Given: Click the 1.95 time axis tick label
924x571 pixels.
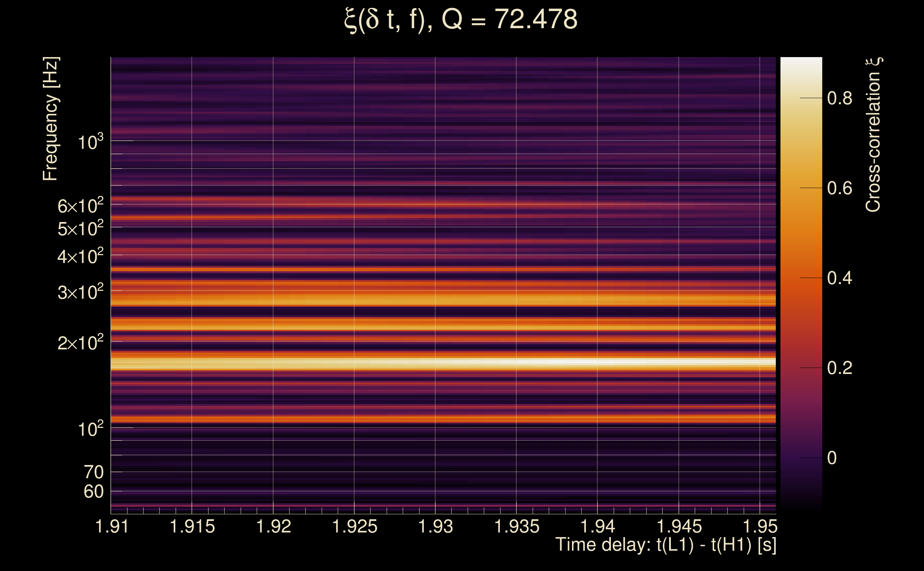Looking at the screenshot, I should pyautogui.click(x=760, y=527).
